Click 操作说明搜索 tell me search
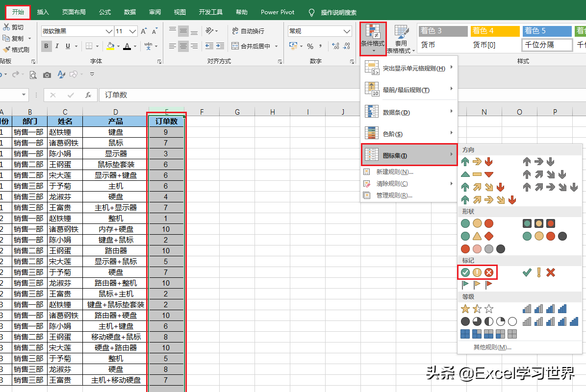Viewport: 586px width, 392px height. 338,12
